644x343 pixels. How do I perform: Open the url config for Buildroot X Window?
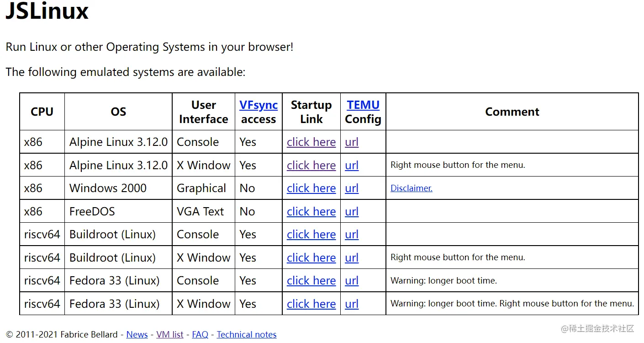(x=351, y=257)
